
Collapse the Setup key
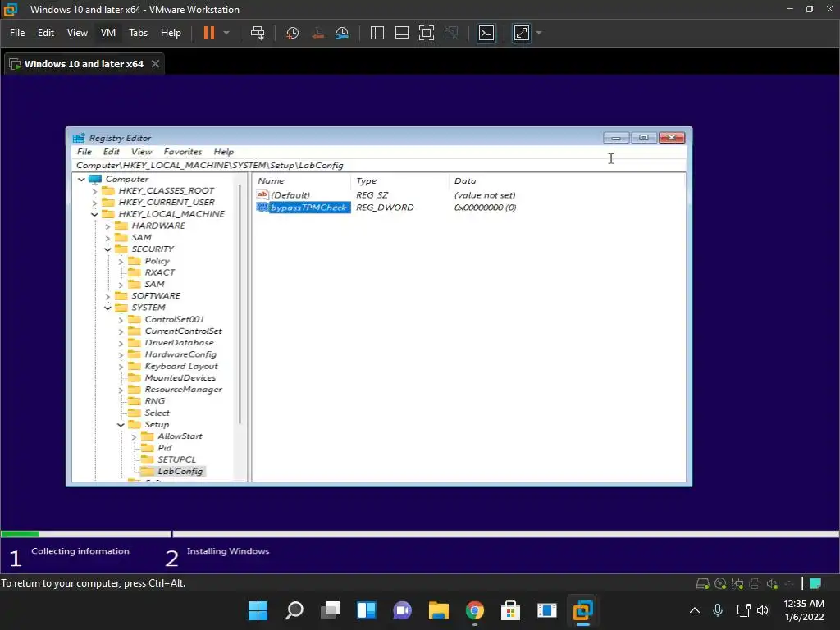coord(121,425)
